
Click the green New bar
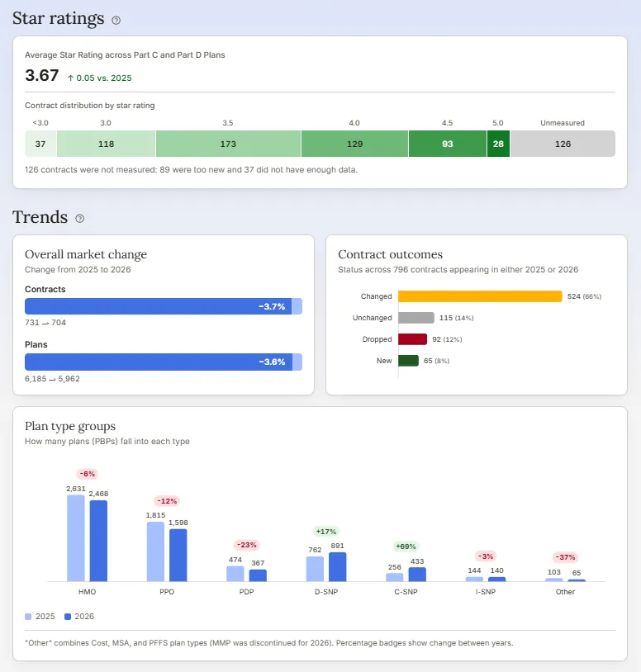point(408,361)
